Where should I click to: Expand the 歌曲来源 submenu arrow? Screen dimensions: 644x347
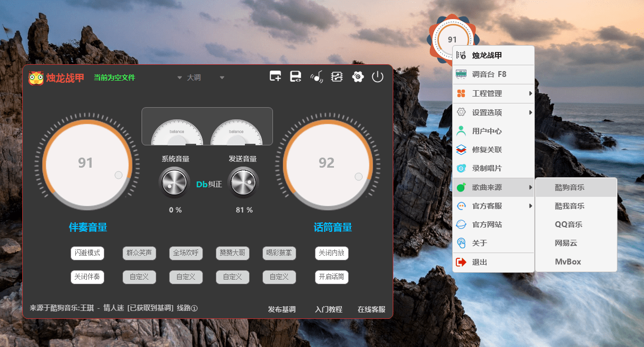[530, 187]
